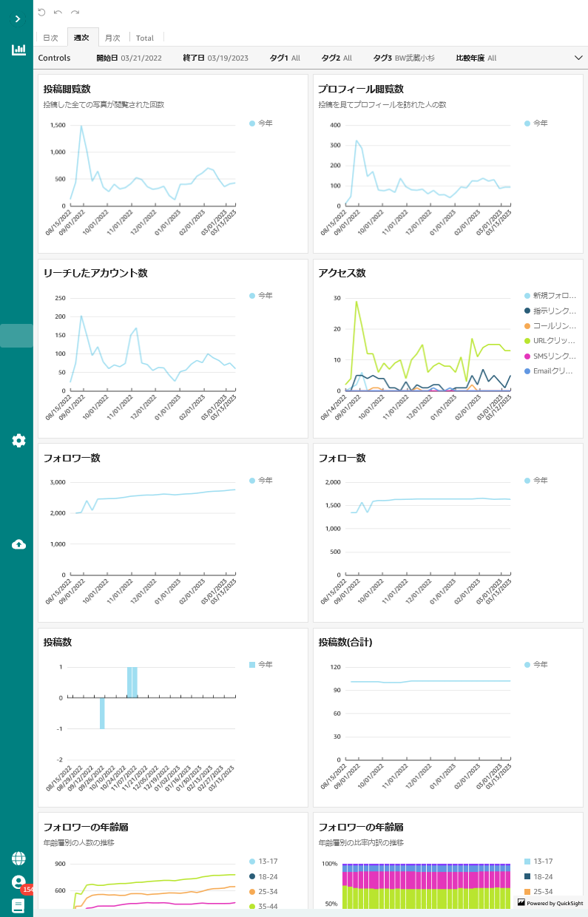Open the bar chart dashboard icon in sidebar
This screenshot has width=588, height=917.
click(x=18, y=50)
